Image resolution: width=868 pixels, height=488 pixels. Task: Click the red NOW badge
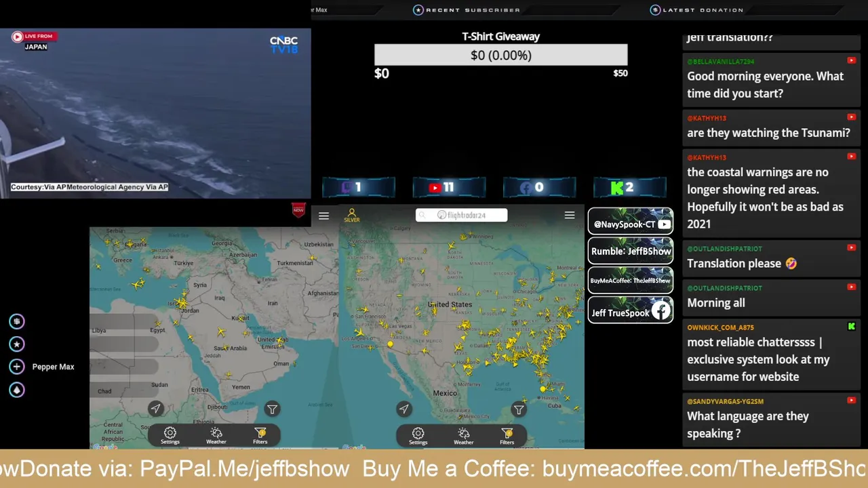pos(298,210)
